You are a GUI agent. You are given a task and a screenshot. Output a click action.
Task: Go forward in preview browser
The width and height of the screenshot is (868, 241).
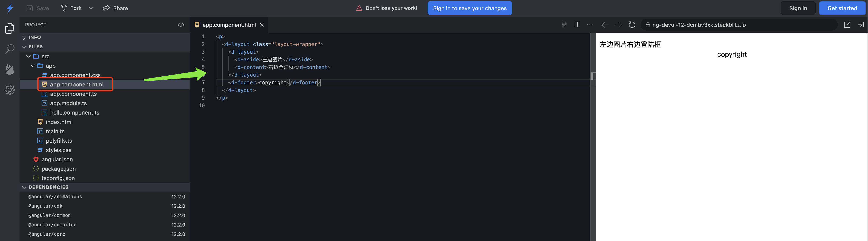(x=618, y=25)
